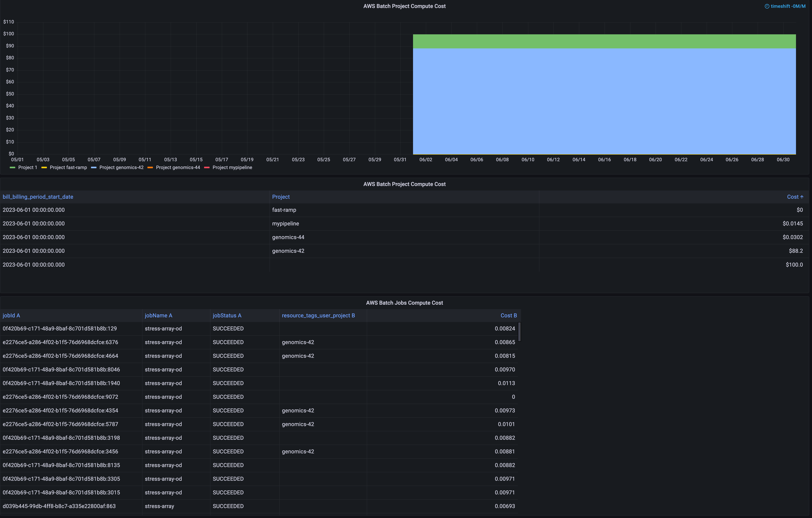Screen dimensions: 812x518
Task: Click the genomics-42 cell in the project table
Action: pos(288,251)
